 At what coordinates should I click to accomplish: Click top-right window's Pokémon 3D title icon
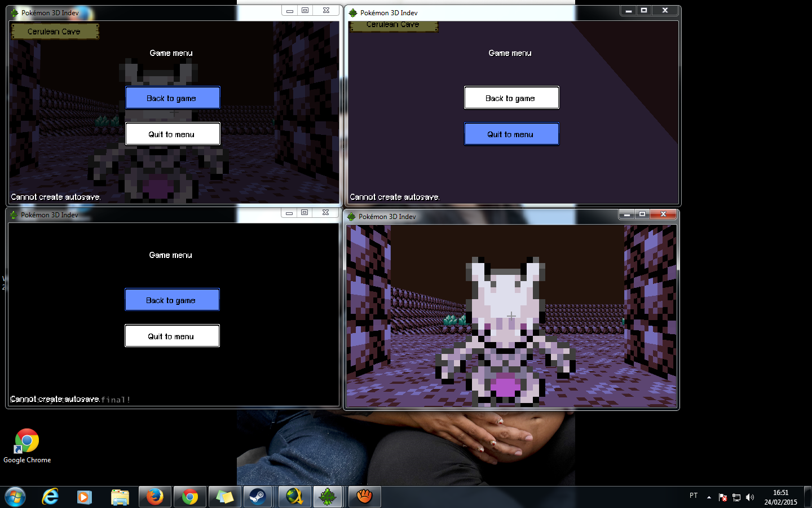click(353, 12)
